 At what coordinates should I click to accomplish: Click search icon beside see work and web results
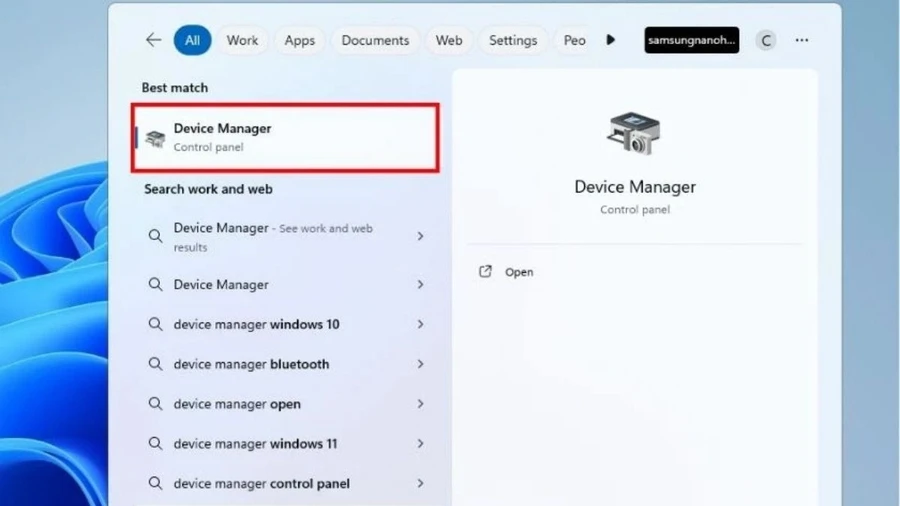coord(155,236)
